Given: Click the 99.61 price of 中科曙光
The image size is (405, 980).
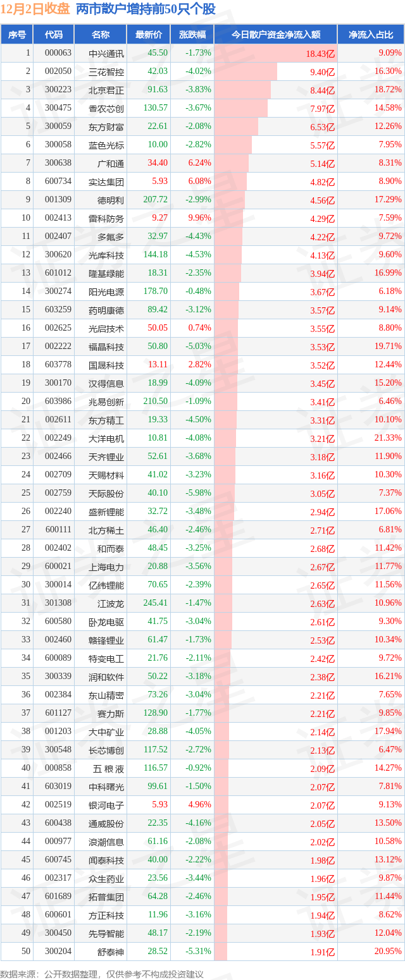Looking at the screenshot, I should tap(158, 787).
